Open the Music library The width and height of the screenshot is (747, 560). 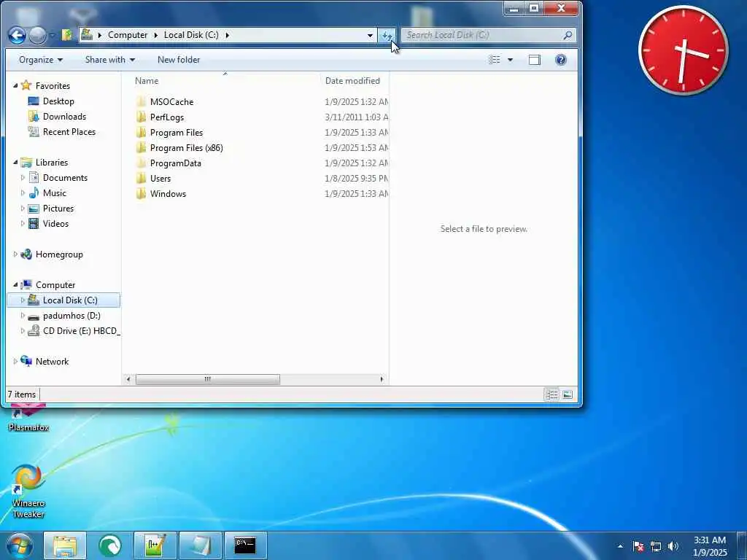point(54,192)
